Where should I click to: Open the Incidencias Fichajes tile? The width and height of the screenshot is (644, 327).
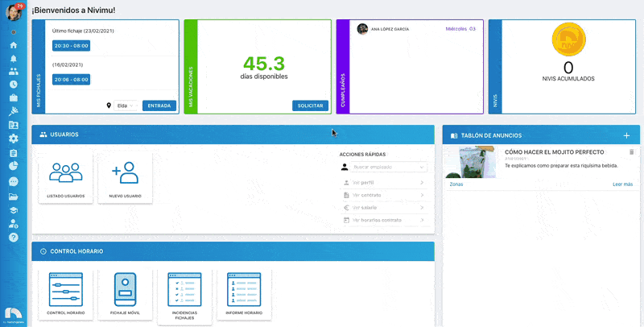[x=184, y=296]
